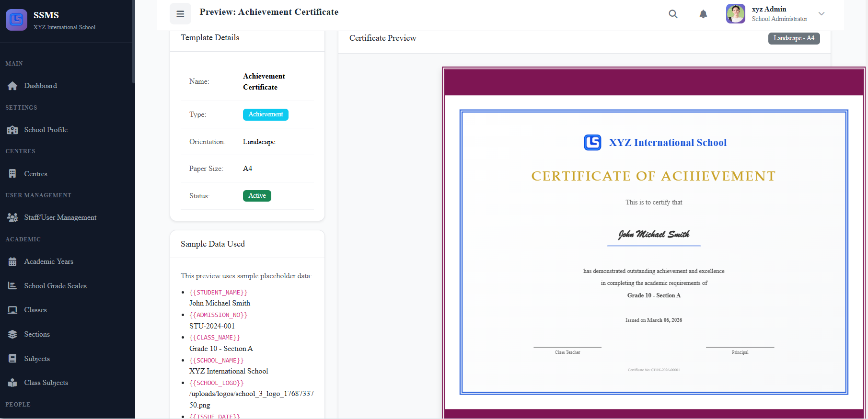Click the Achievement type badge
868x419 pixels.
[x=266, y=114]
